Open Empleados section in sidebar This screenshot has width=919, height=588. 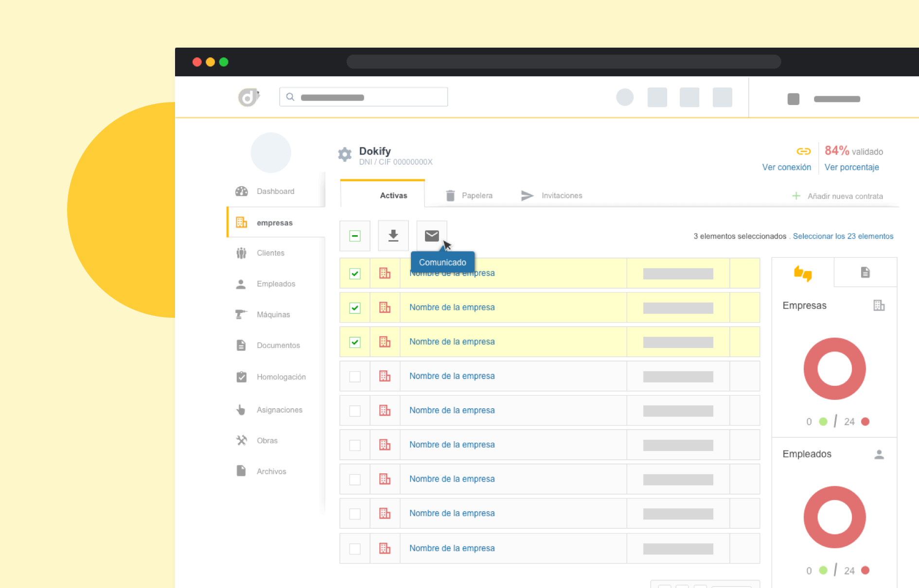tap(275, 284)
